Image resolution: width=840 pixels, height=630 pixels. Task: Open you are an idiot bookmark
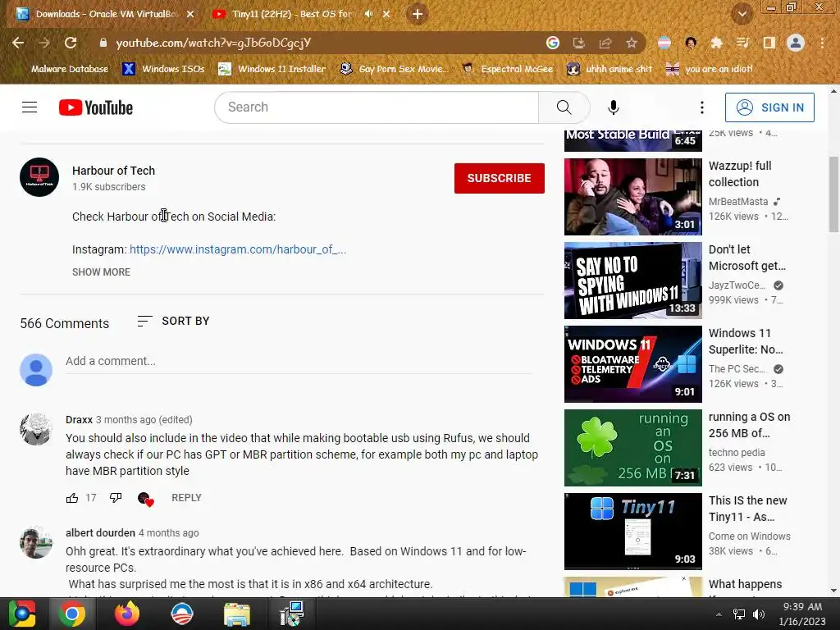710,69
